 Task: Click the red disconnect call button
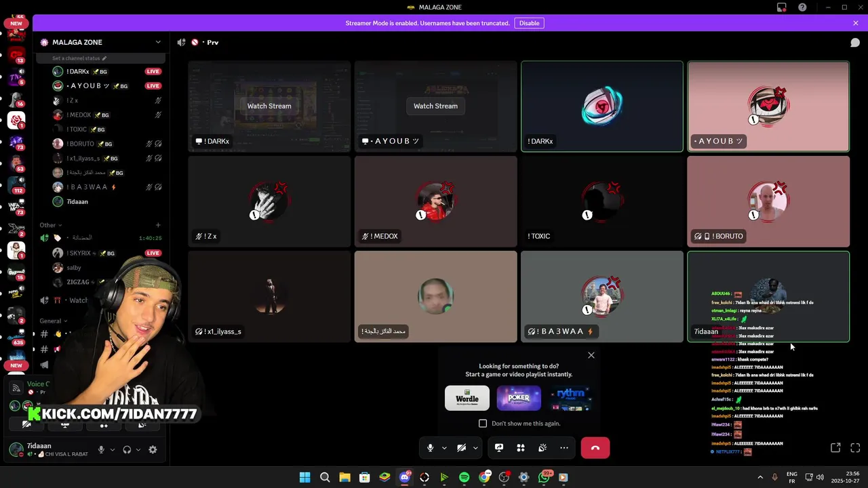[x=595, y=447]
